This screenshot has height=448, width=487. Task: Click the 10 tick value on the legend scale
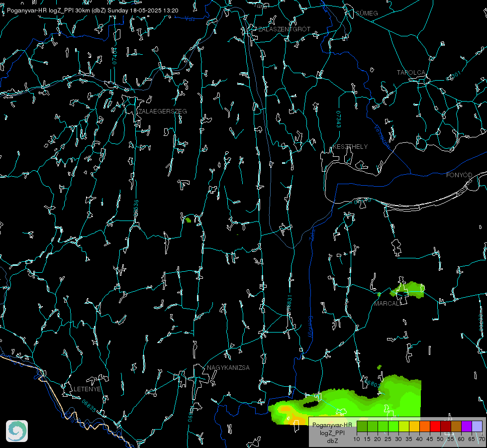point(357,439)
